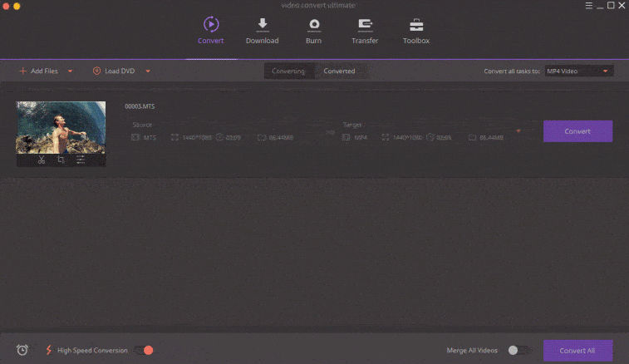
Task: Open the Toolbox section
Action: (416, 31)
